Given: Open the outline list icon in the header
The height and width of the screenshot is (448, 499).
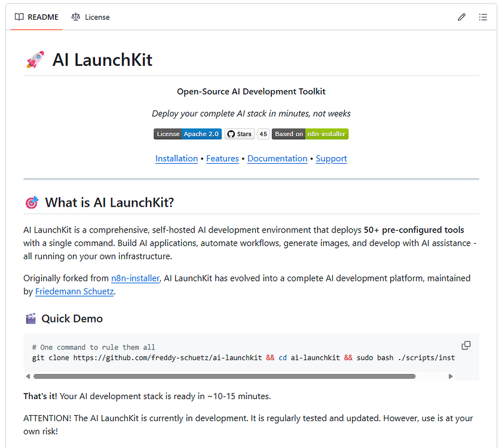Looking at the screenshot, I should point(483,17).
